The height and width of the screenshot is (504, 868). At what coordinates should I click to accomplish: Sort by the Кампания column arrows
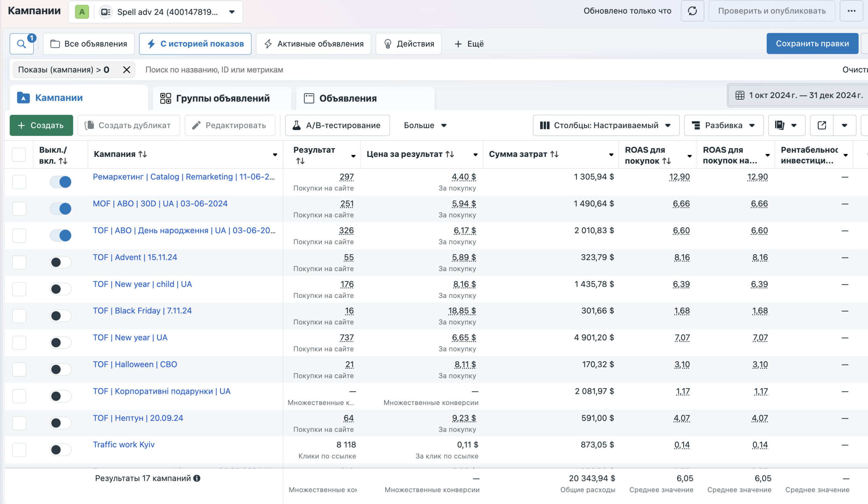pos(143,154)
